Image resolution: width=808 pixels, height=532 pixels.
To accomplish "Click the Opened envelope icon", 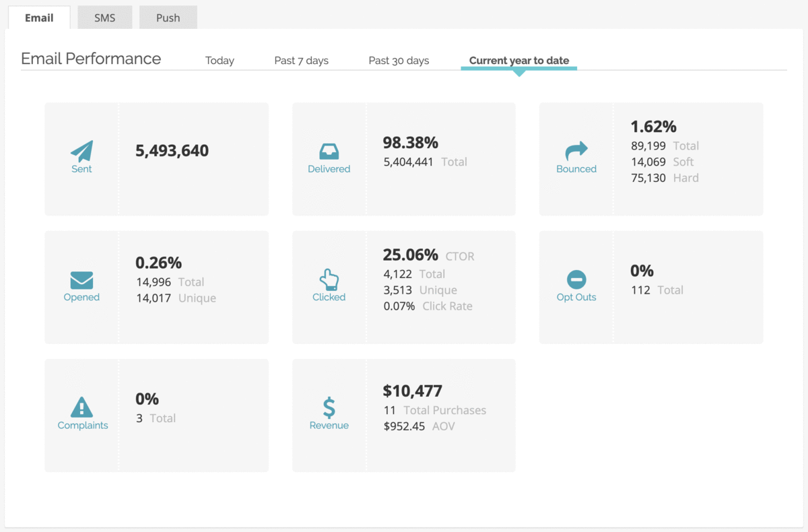I will [x=81, y=280].
